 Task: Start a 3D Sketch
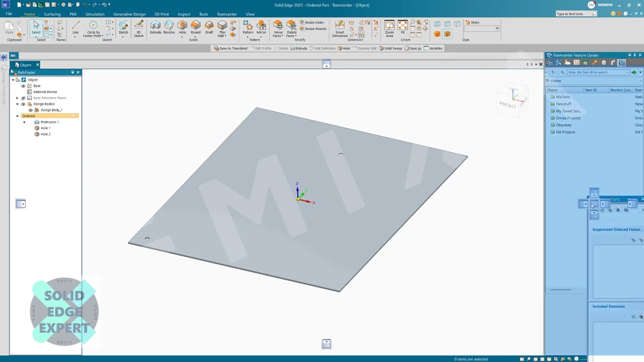138,28
